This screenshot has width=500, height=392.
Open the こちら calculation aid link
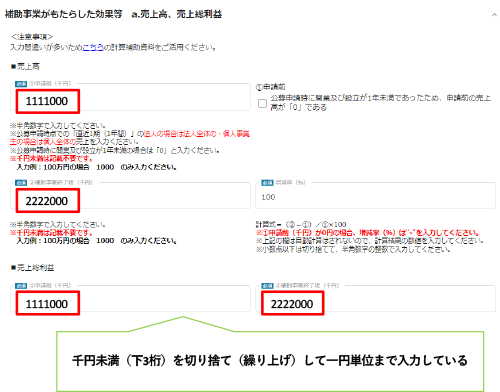coord(93,48)
